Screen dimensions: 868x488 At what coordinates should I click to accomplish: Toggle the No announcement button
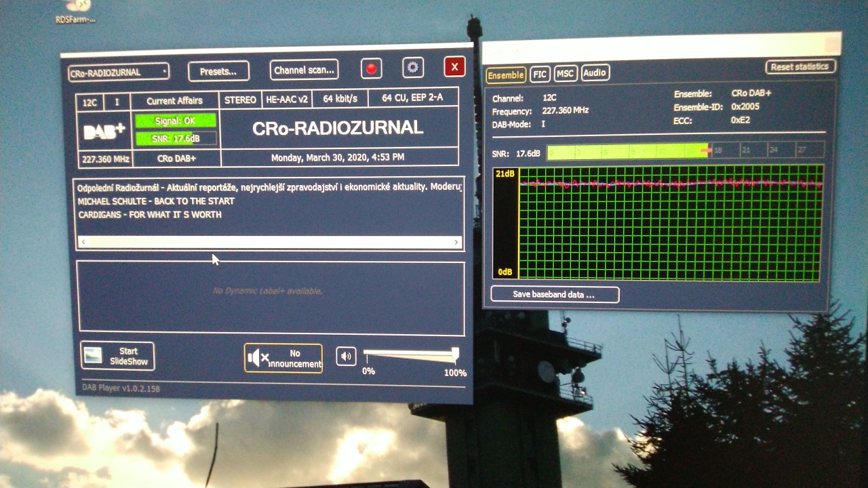tap(283, 358)
